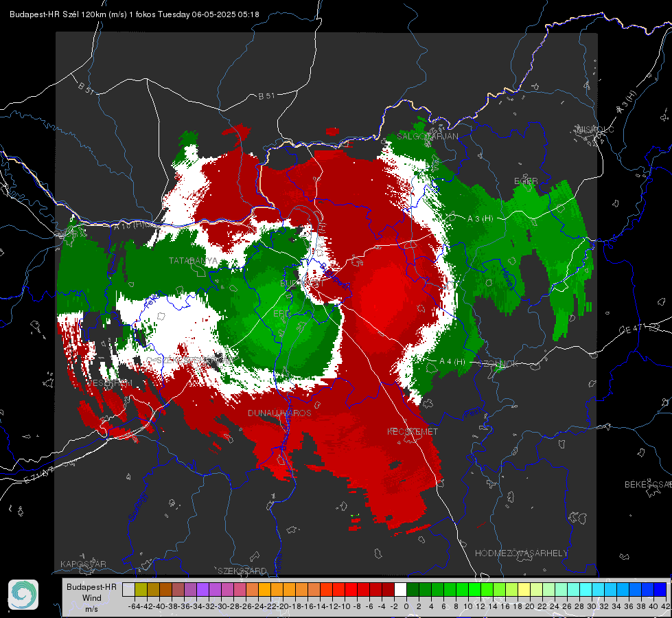Choose the dark green swatch between 0 and 2
The width and height of the screenshot is (672, 618).
click(413, 589)
